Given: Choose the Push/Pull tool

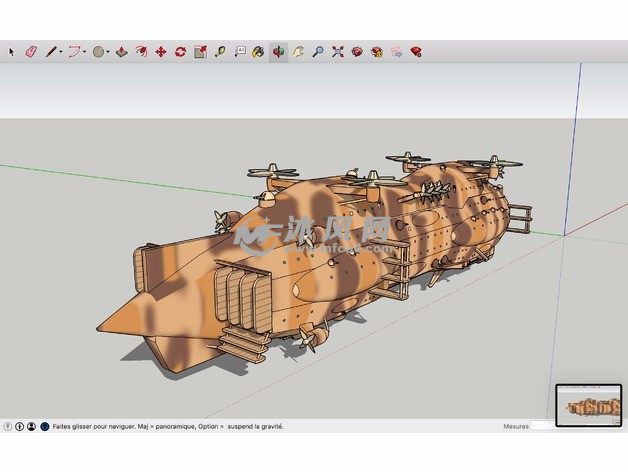Looking at the screenshot, I should [121, 51].
